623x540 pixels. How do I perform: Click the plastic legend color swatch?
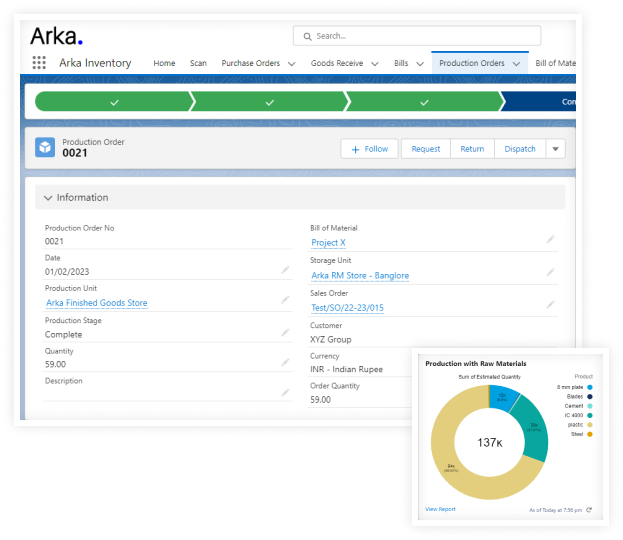tap(590, 423)
